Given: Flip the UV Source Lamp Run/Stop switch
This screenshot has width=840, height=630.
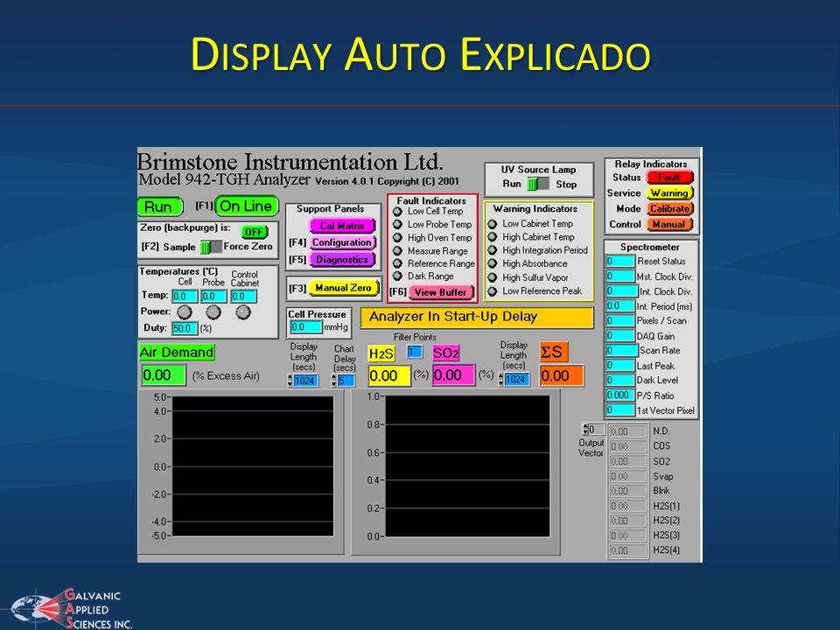Looking at the screenshot, I should (538, 185).
